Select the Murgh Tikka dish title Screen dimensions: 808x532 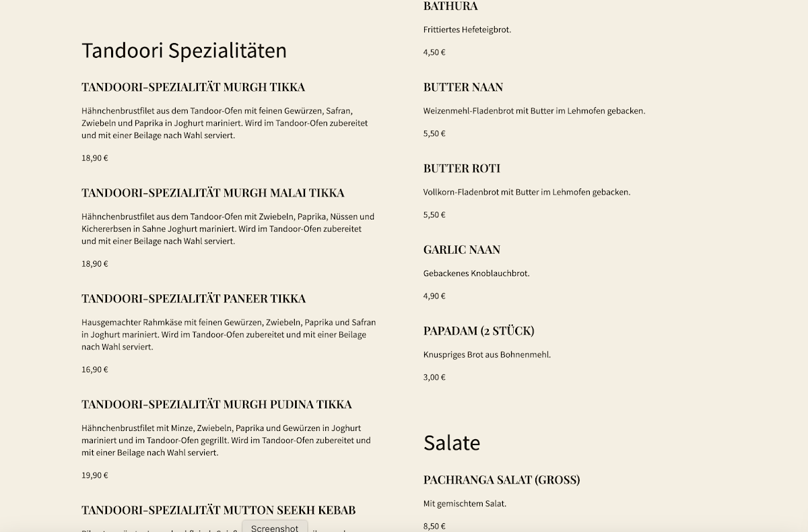[x=193, y=87]
